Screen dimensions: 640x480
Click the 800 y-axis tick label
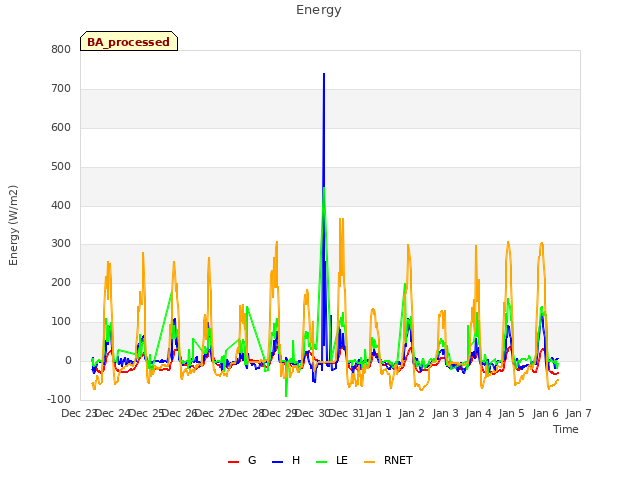click(x=61, y=49)
